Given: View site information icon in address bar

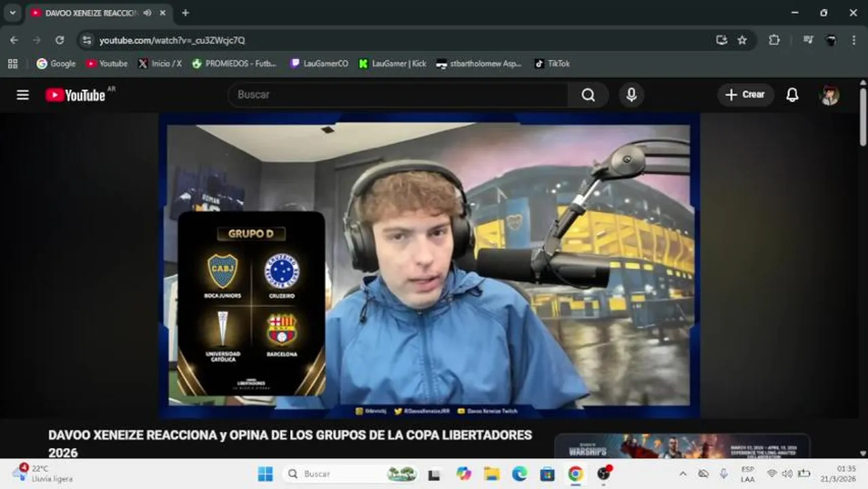Looking at the screenshot, I should click(86, 40).
